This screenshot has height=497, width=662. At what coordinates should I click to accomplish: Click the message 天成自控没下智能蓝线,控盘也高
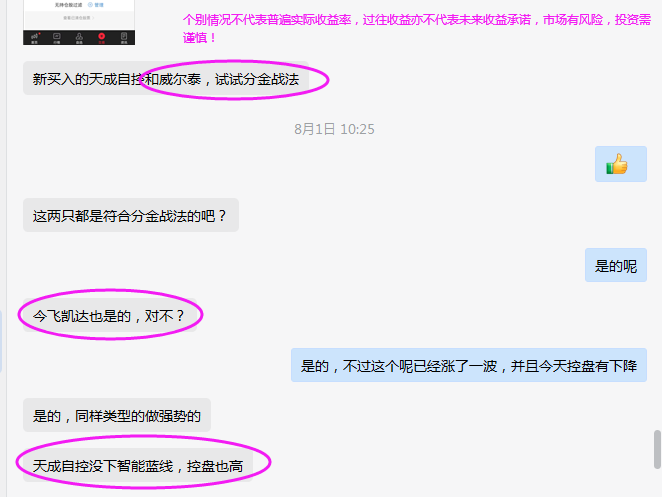pyautogui.click(x=138, y=465)
